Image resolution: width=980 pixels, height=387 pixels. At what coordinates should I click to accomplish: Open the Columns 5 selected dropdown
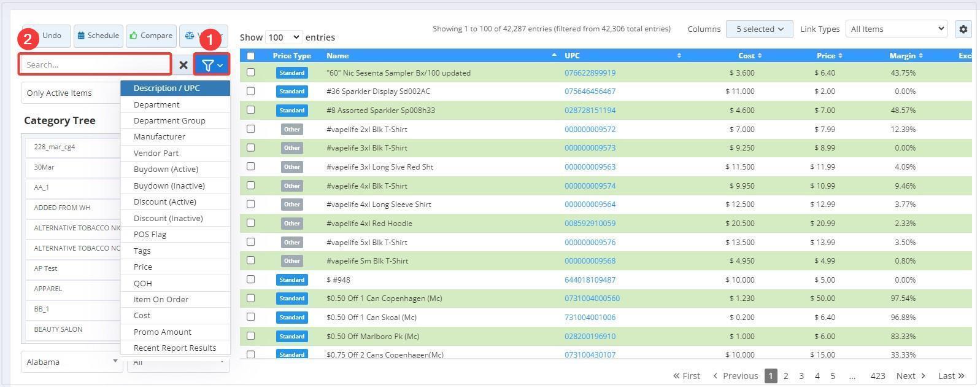coord(759,29)
